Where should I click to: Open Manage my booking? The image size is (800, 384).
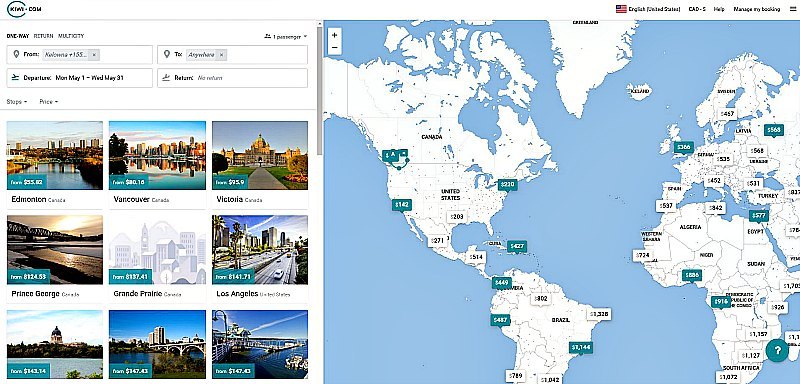[757, 9]
